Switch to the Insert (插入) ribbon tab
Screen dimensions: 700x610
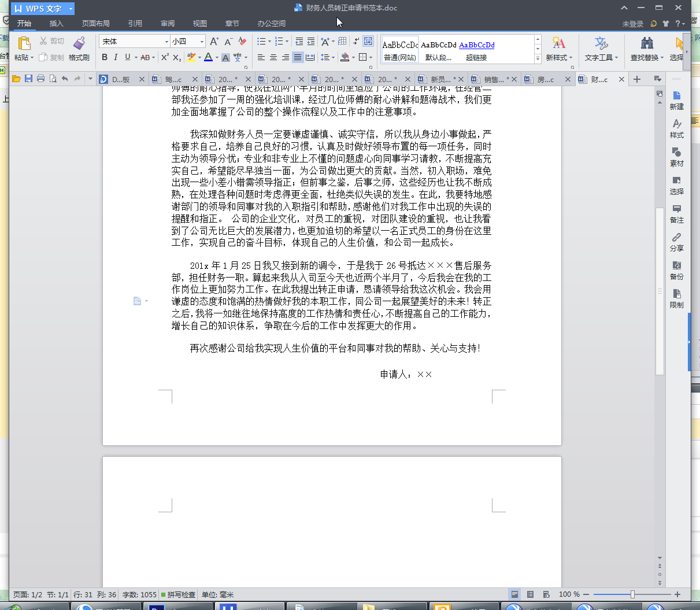coord(56,24)
